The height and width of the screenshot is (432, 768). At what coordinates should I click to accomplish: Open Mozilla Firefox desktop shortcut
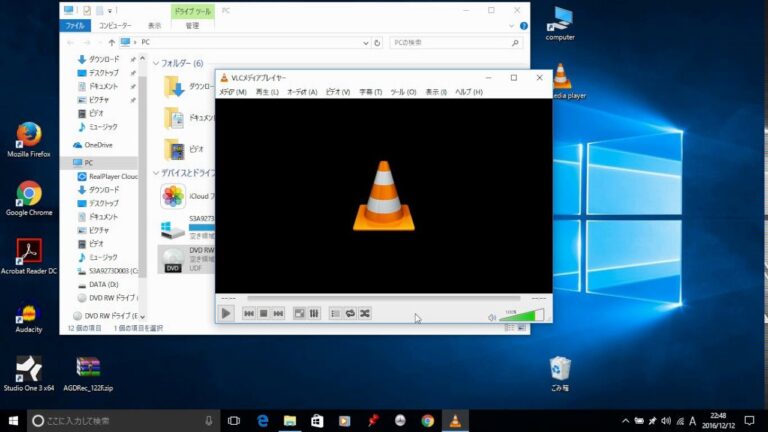pyautogui.click(x=28, y=140)
